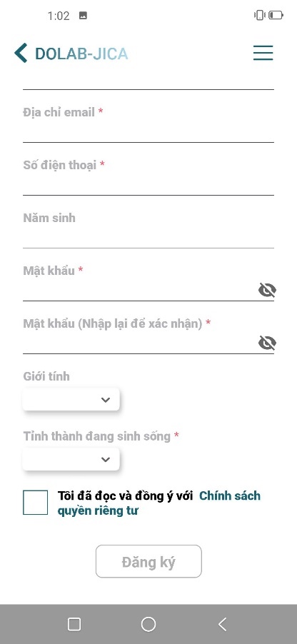Toggle visibility of confirm password field

267,343
